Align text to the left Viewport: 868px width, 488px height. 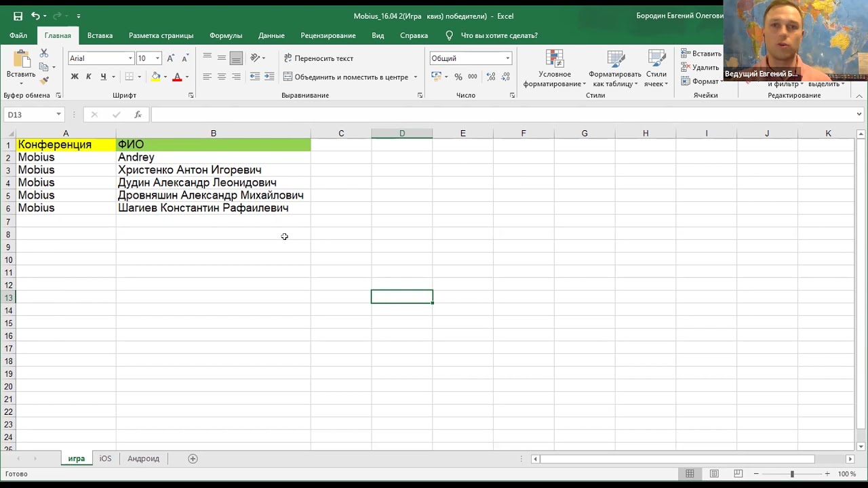click(207, 77)
